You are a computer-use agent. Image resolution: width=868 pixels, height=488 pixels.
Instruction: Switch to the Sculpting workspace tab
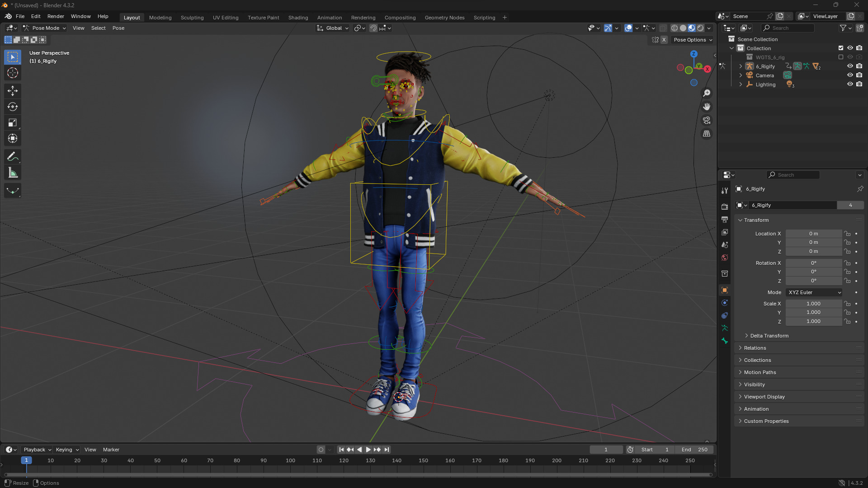tap(192, 18)
